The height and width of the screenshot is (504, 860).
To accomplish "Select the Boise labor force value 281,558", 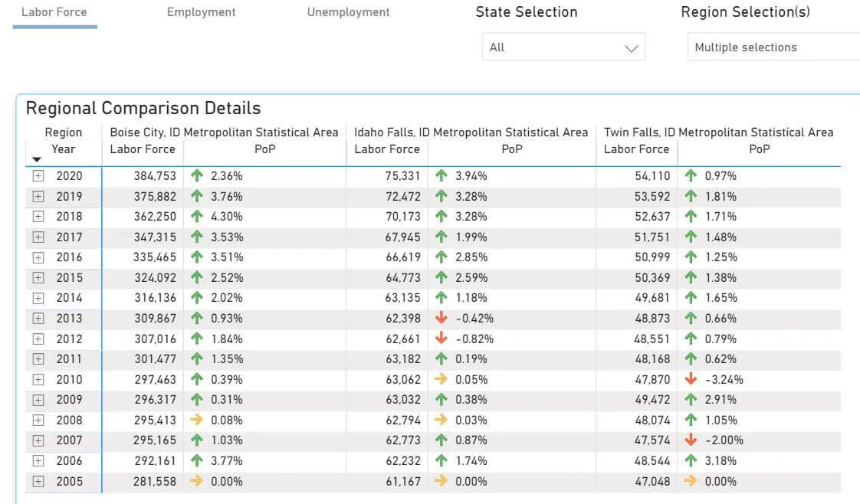I will tap(155, 482).
